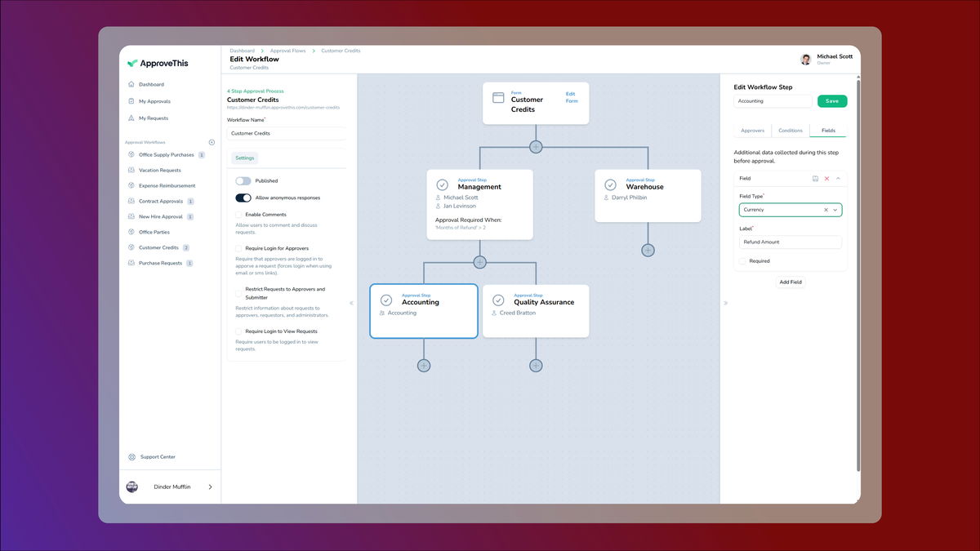
Task: Open My Approvals from the sidebar
Action: 155,100
